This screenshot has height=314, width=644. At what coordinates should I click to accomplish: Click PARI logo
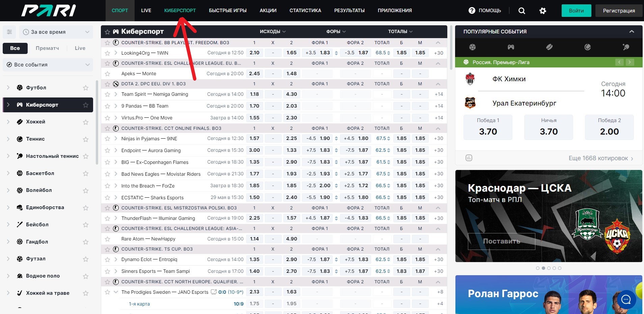click(x=49, y=10)
